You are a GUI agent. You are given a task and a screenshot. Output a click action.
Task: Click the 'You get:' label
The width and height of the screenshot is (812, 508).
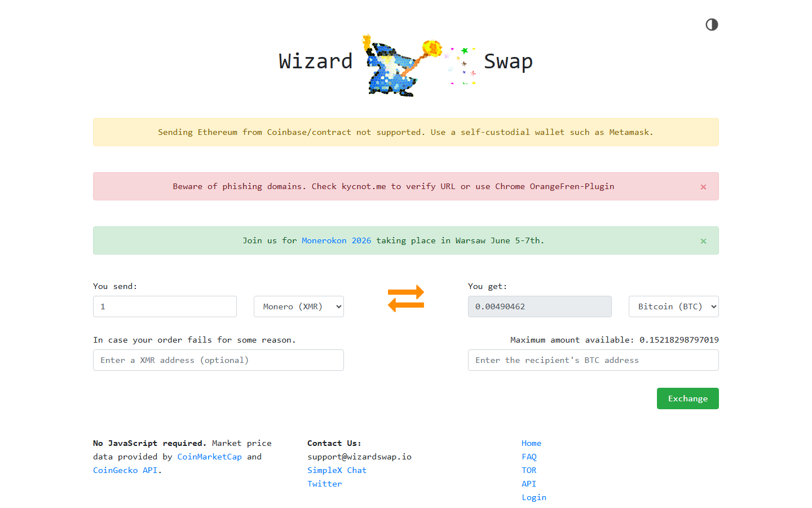pos(487,286)
